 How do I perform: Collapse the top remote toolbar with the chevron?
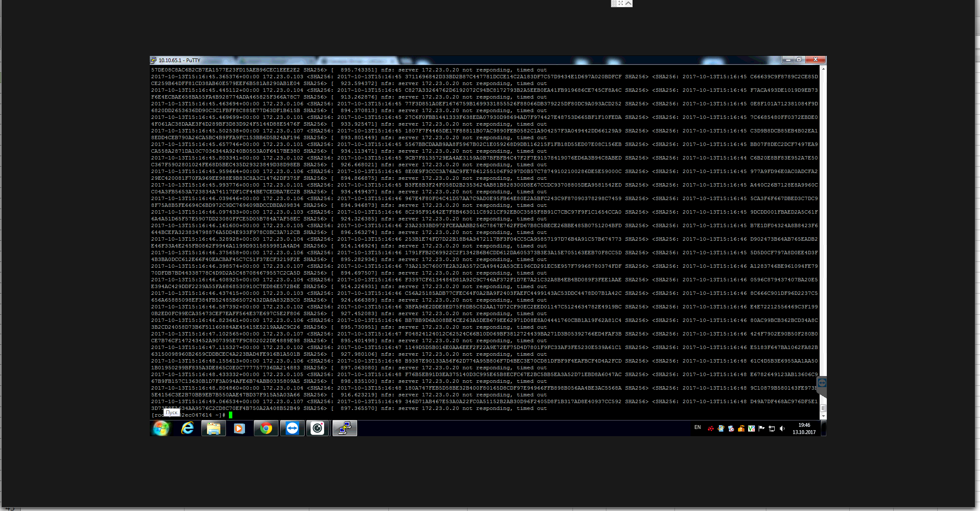coord(629,3)
